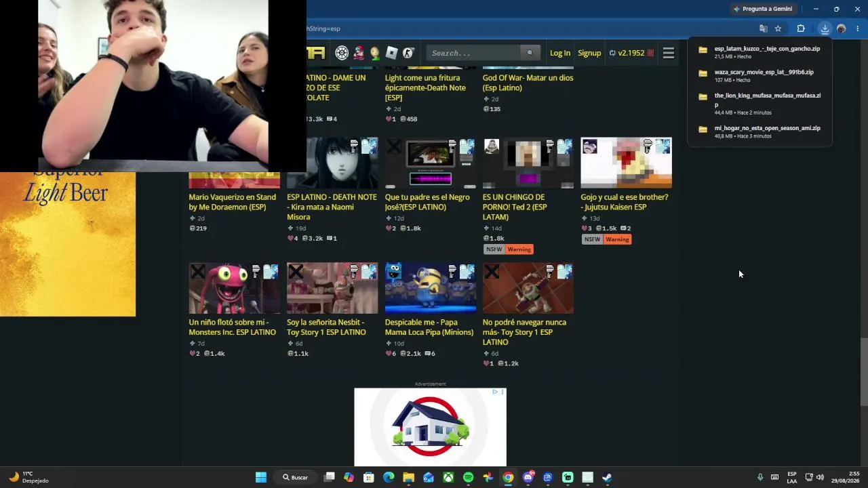The height and width of the screenshot is (488, 868).
Task: Open the v2.1952 version link
Action: pyautogui.click(x=631, y=53)
